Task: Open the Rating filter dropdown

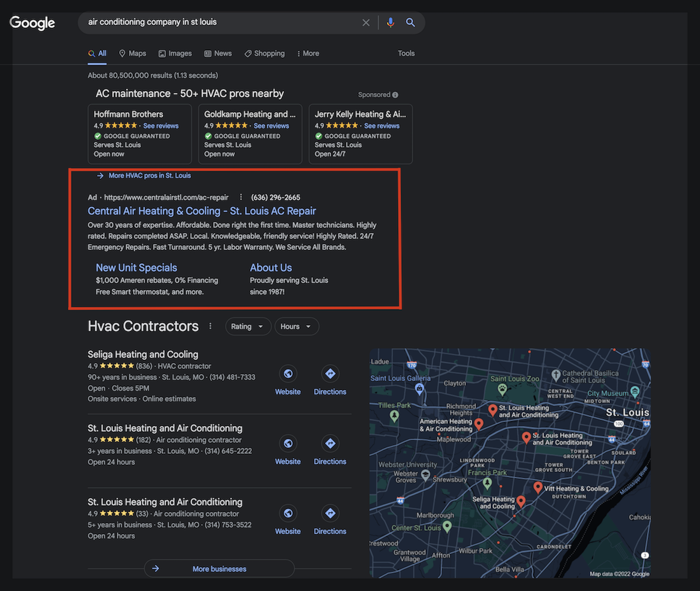Action: click(248, 327)
